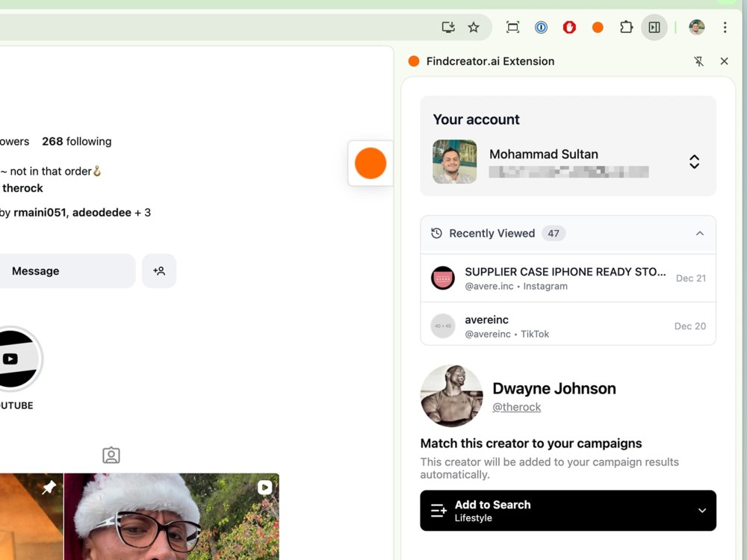Click Mohammad Sultan account photo
The image size is (747, 560).
[x=454, y=161]
